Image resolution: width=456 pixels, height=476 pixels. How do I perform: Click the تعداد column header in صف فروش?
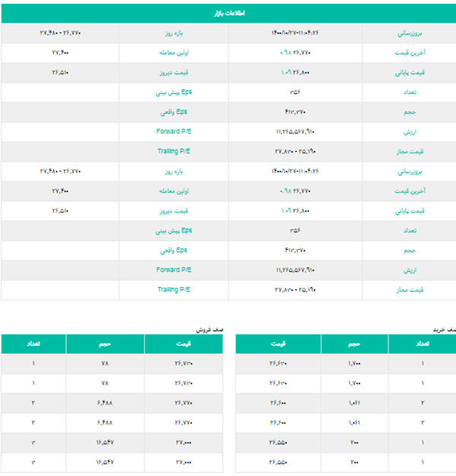pyautogui.click(x=33, y=344)
